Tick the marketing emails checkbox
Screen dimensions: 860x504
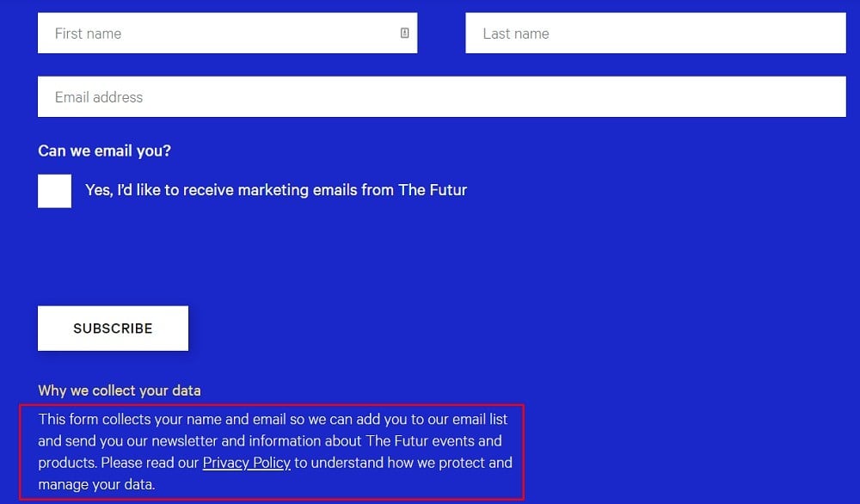point(54,191)
